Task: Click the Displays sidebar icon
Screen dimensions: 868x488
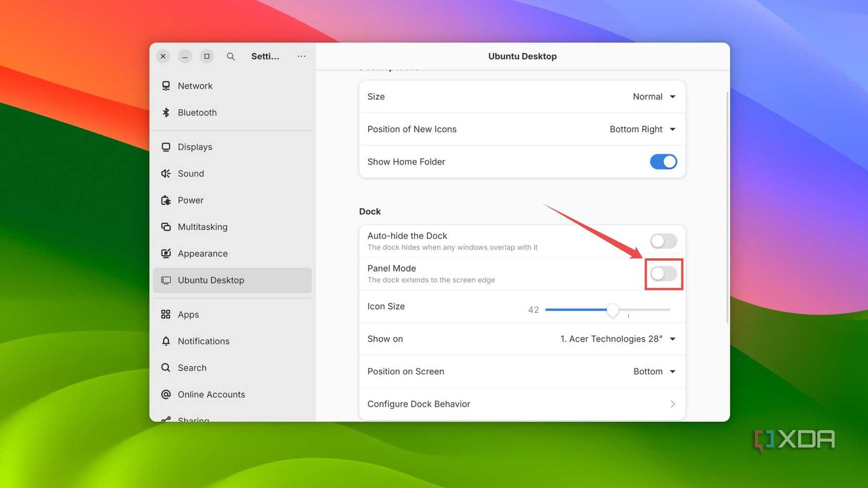Action: click(166, 147)
